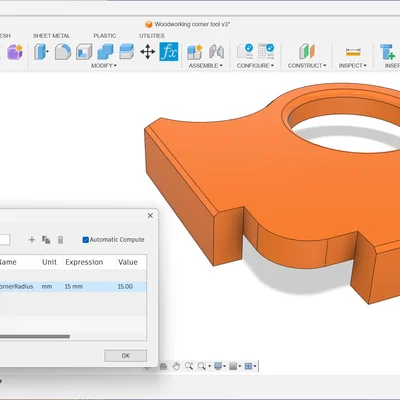Click the purple create form icon
Image resolution: width=400 pixels, height=400 pixels.
click(15, 52)
